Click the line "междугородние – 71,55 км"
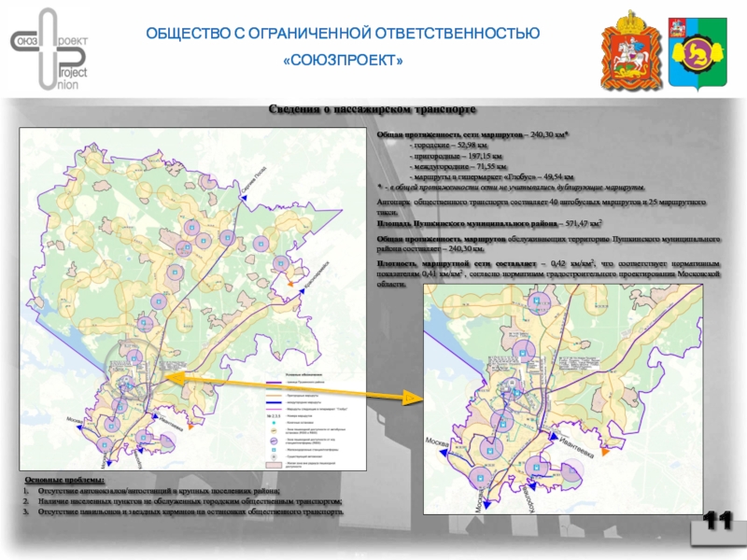Image resolution: width=747 pixels, height=560 pixels. (458, 166)
